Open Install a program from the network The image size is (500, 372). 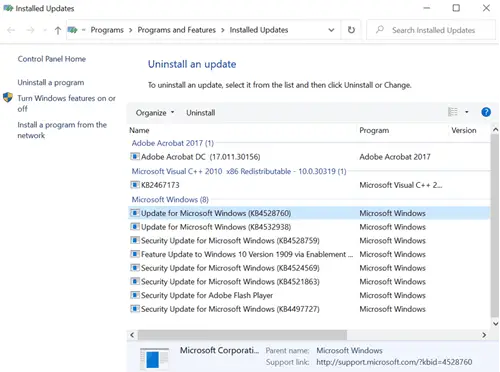62,130
